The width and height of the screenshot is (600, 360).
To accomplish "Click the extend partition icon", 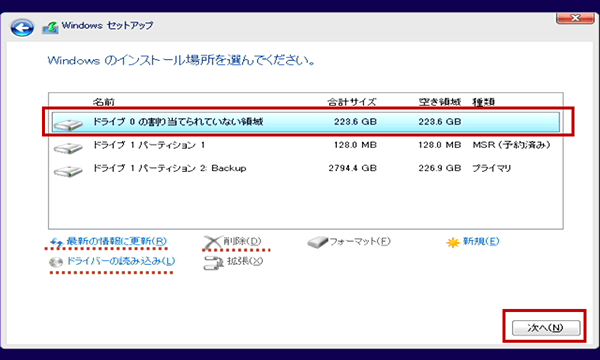I will pos(213,263).
